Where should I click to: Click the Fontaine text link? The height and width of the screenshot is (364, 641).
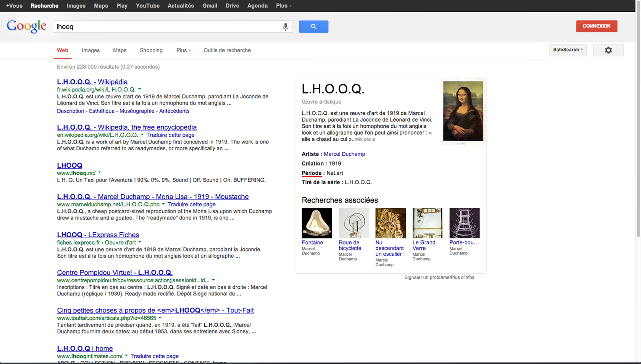[x=312, y=243]
